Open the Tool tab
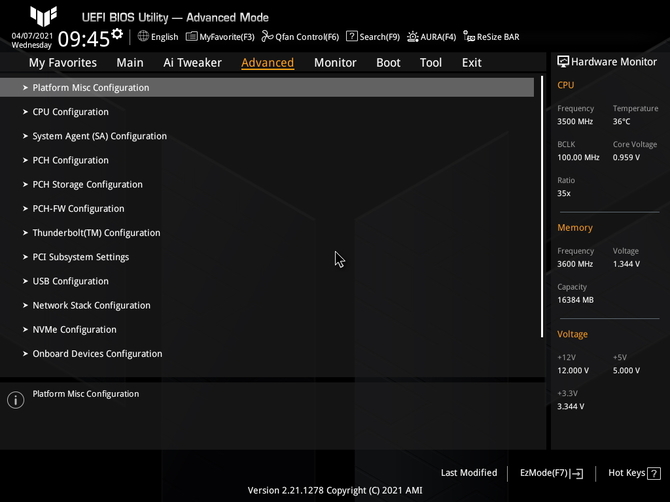670x502 pixels. (431, 63)
